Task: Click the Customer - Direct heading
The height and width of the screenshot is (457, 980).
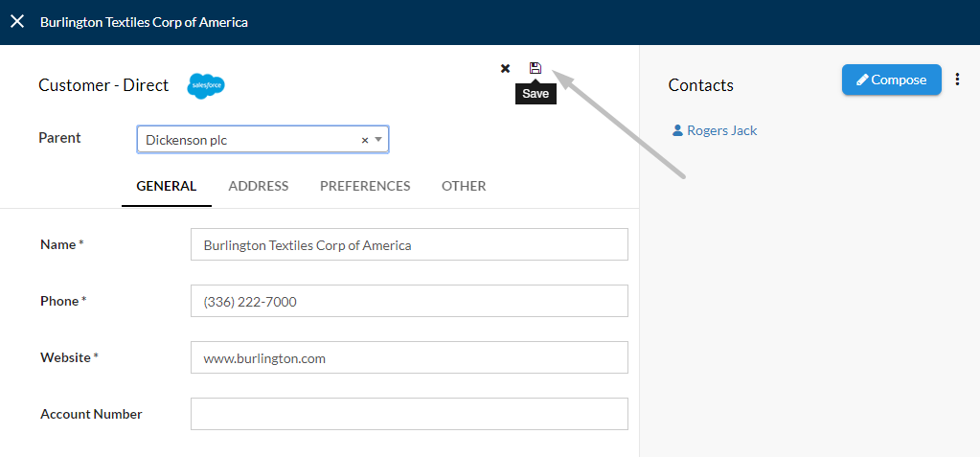Action: coord(103,85)
